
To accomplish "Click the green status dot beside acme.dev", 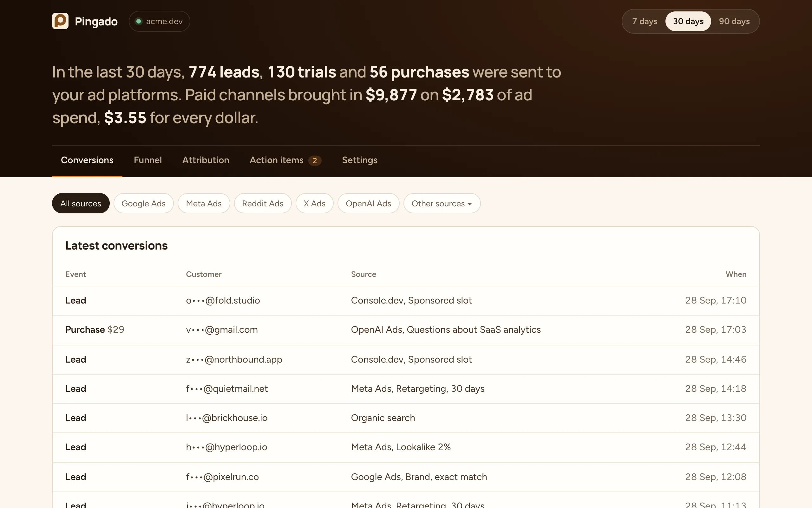I will [x=138, y=21].
